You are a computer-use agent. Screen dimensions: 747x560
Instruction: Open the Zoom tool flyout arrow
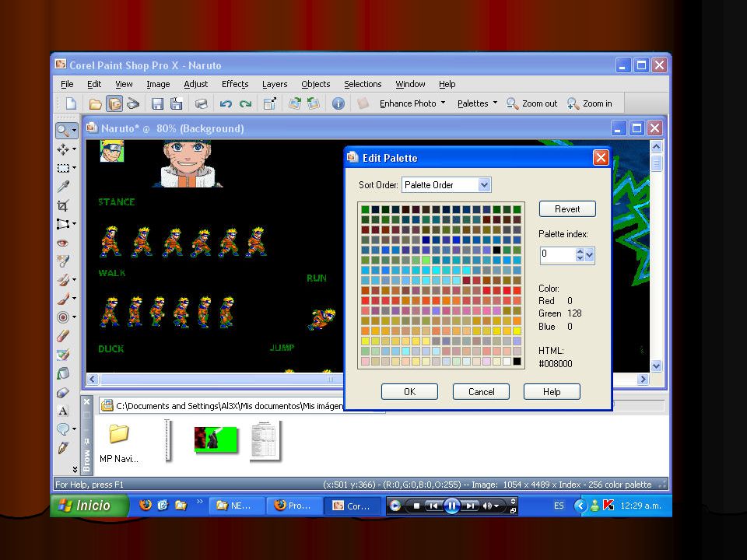(x=75, y=130)
